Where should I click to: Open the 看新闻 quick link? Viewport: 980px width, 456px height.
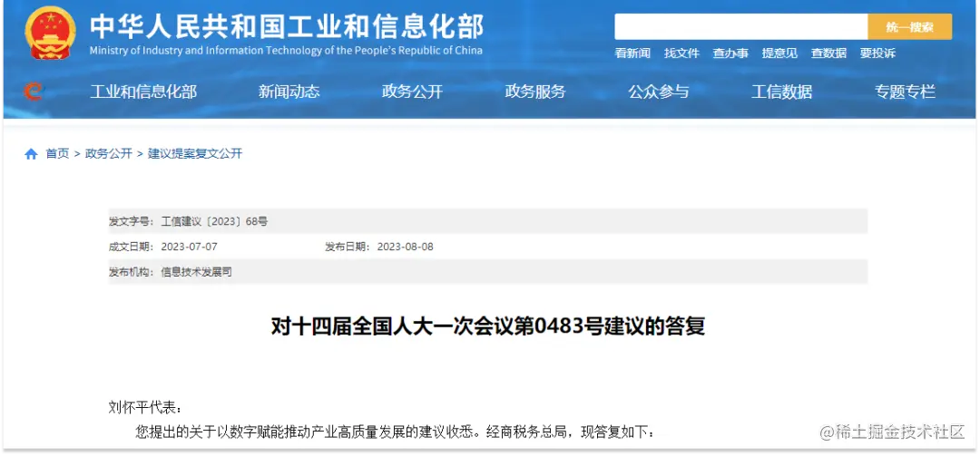pos(632,53)
